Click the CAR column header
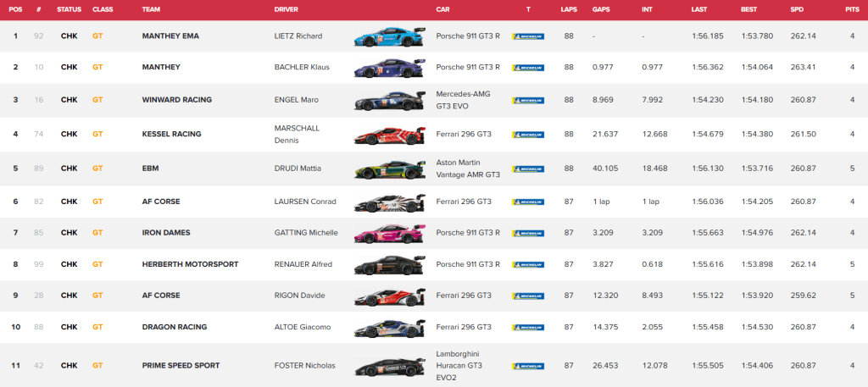 [x=442, y=9]
